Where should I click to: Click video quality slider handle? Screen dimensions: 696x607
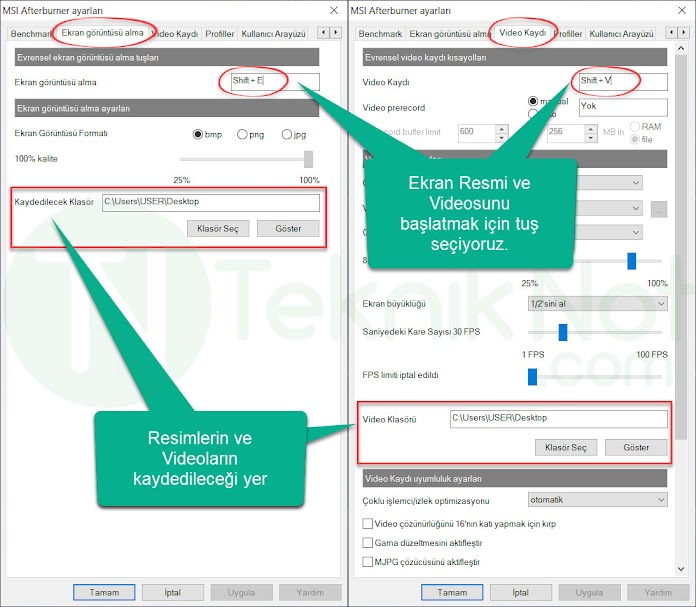point(632,261)
